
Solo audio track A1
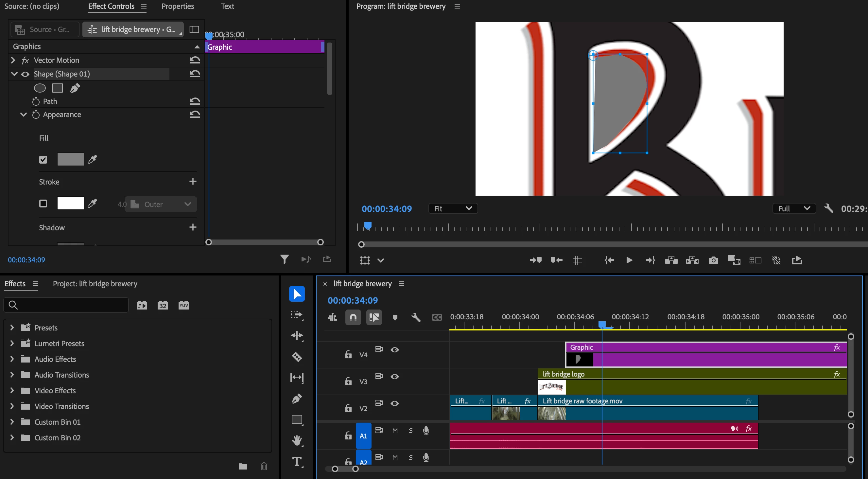click(410, 431)
